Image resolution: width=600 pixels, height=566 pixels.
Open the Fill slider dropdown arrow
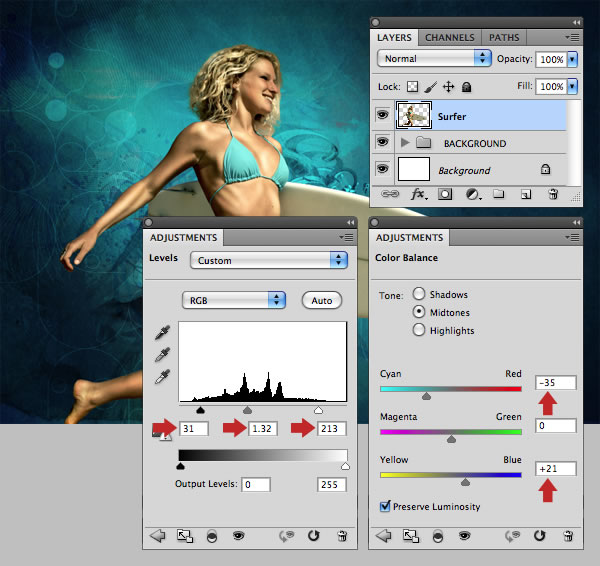[572, 86]
